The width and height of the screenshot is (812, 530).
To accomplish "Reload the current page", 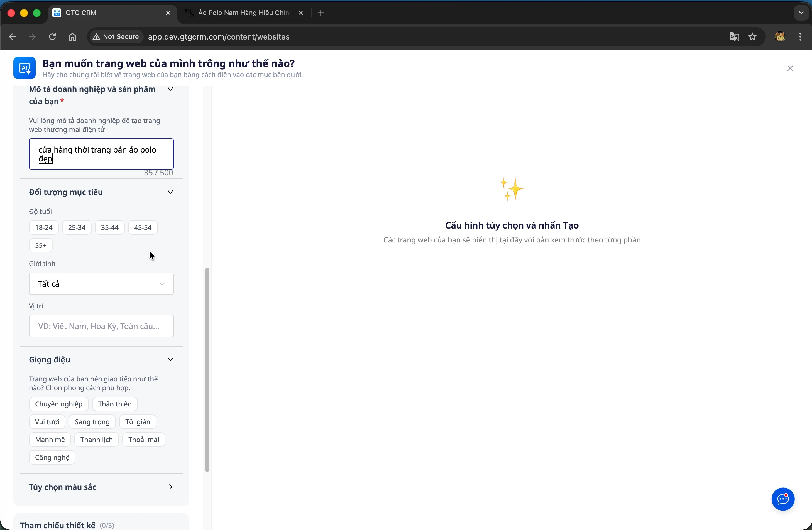I will tap(52, 37).
